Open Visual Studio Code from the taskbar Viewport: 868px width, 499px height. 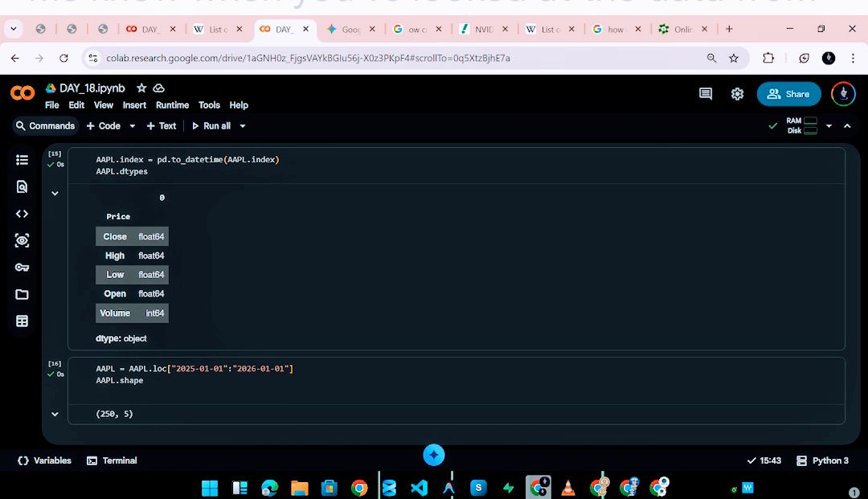click(x=419, y=488)
